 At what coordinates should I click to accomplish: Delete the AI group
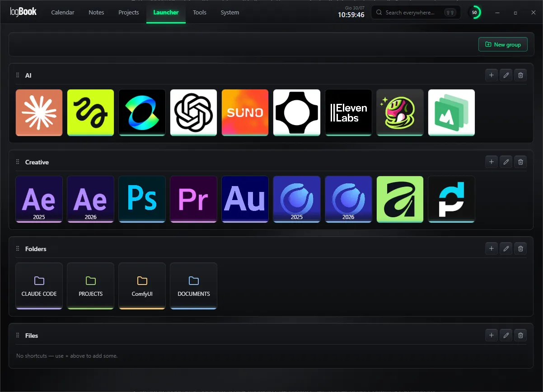pyautogui.click(x=520, y=75)
